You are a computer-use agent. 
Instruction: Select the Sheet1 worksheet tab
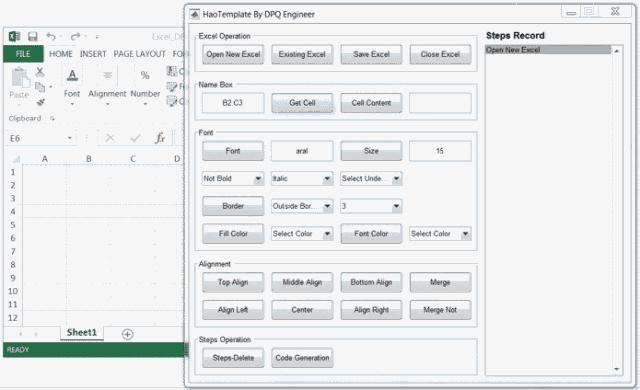click(x=82, y=332)
